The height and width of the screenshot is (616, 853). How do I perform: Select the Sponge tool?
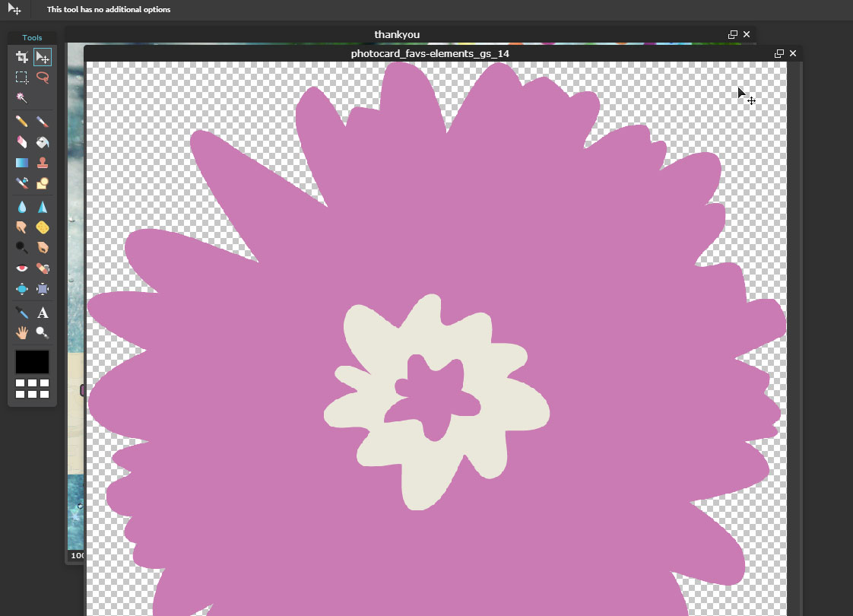[43, 227]
